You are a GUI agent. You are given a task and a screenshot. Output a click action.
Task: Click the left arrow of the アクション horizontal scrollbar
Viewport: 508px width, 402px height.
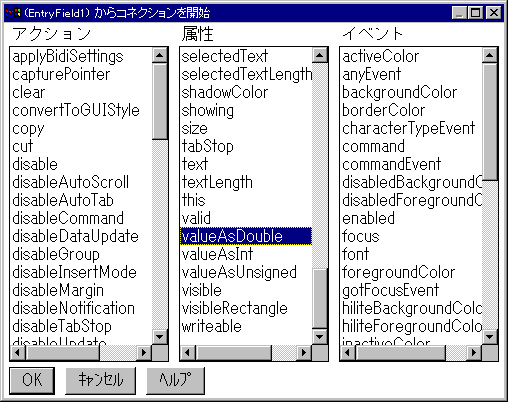(18, 353)
